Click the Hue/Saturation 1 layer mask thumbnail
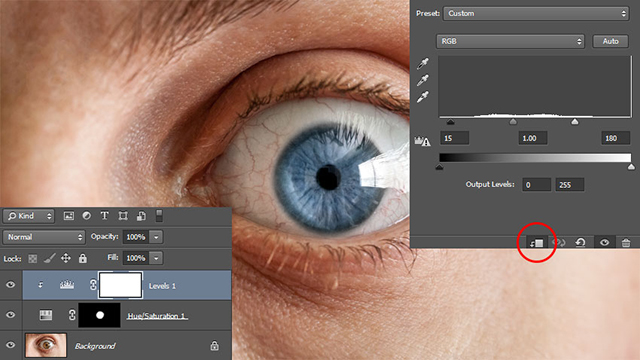The image size is (640, 360). [100, 315]
